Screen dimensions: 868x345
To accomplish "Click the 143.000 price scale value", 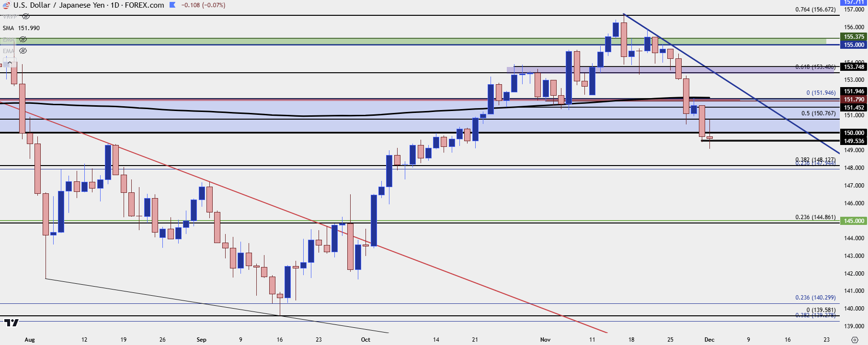I will point(854,256).
